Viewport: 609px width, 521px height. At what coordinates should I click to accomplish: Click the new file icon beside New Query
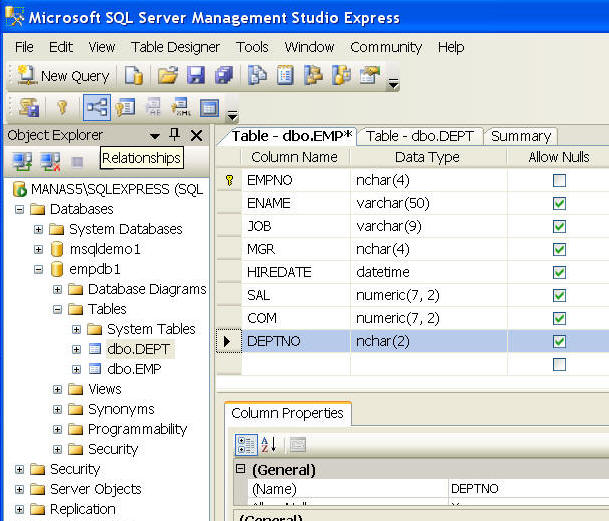(x=134, y=75)
